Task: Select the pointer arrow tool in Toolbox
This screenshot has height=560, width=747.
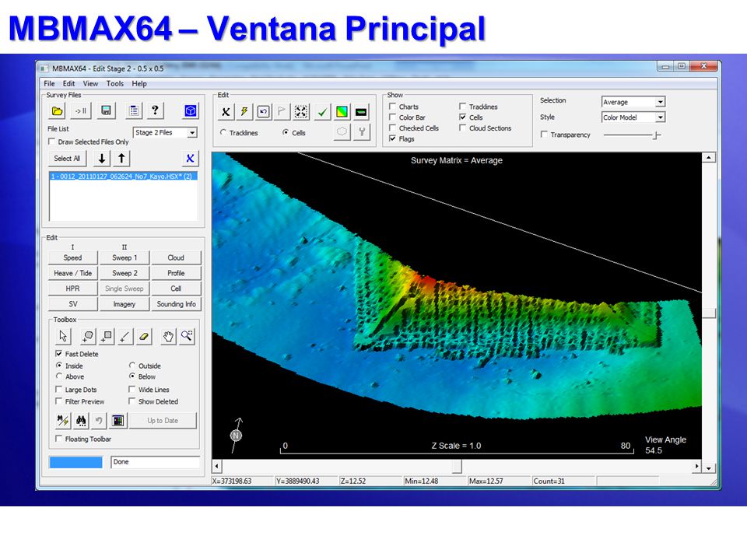Action: [x=63, y=336]
